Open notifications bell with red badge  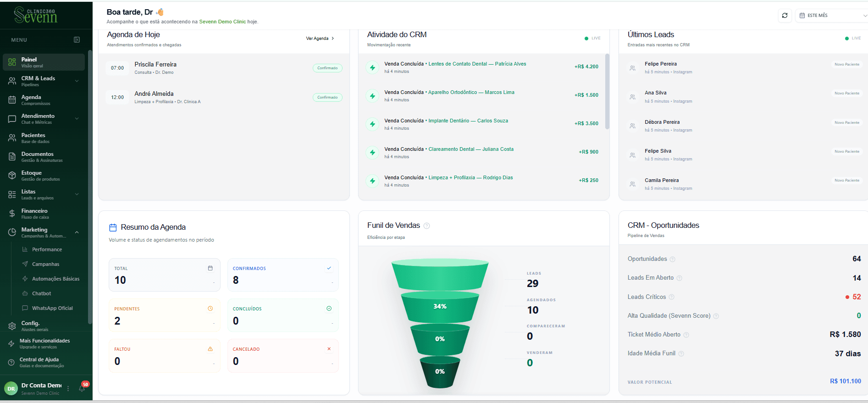pyautogui.click(x=82, y=388)
